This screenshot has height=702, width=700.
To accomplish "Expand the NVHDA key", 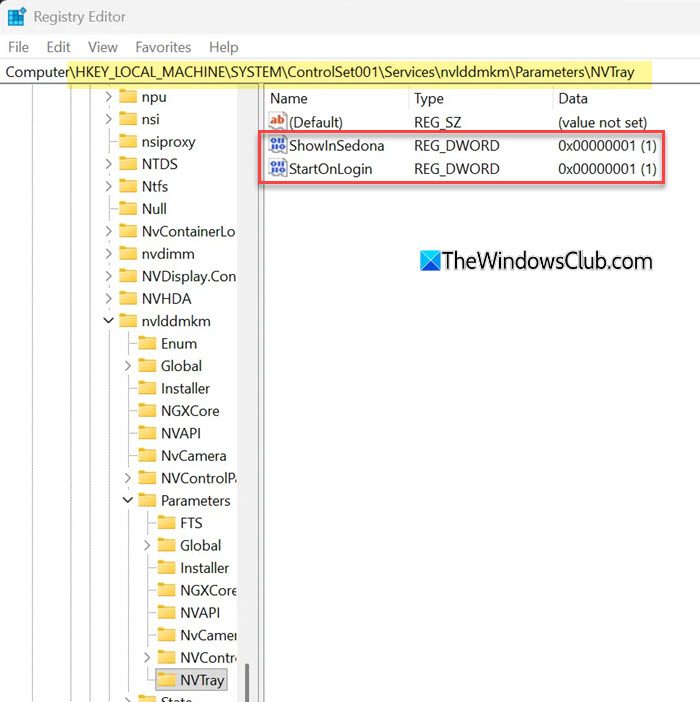I will [108, 299].
